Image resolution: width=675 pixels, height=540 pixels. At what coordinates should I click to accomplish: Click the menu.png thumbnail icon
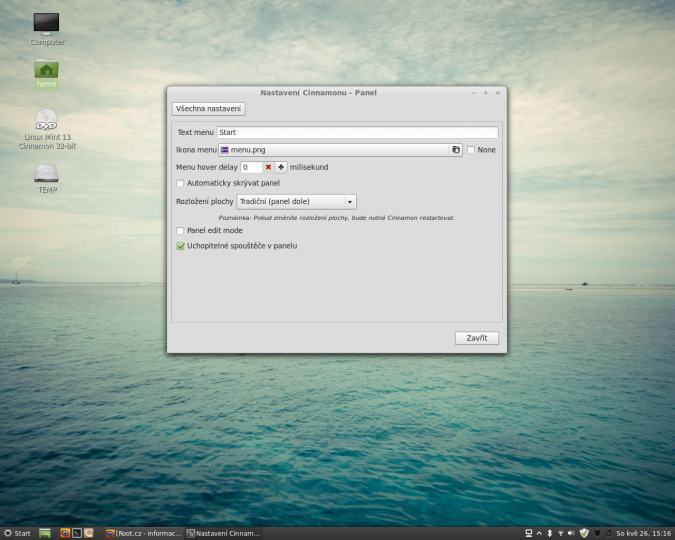click(x=225, y=150)
